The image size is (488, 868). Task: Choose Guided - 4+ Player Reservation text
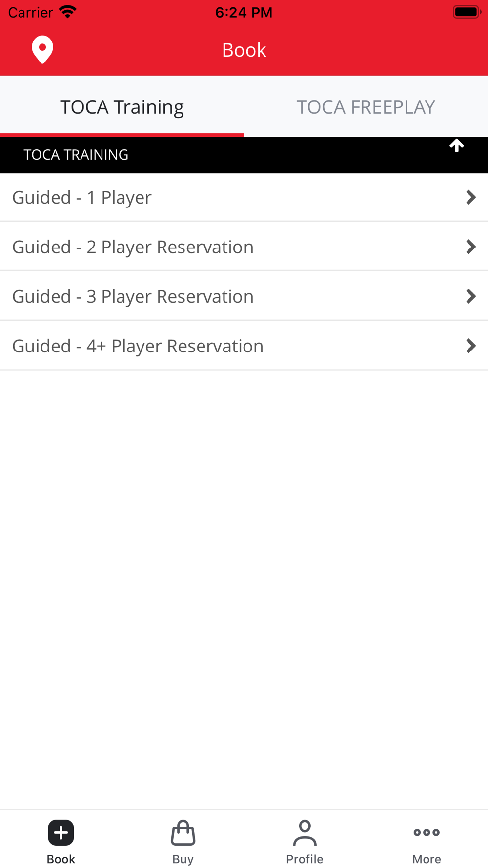[x=138, y=346]
